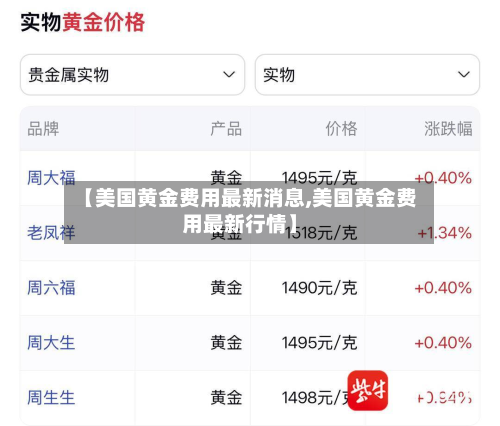Click the 产品 column header

tap(226, 129)
